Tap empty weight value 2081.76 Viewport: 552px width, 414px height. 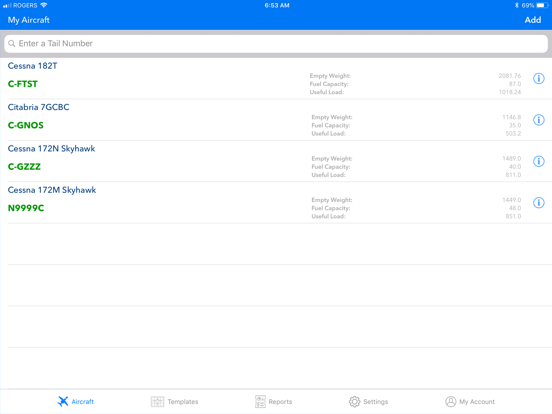[x=510, y=76]
